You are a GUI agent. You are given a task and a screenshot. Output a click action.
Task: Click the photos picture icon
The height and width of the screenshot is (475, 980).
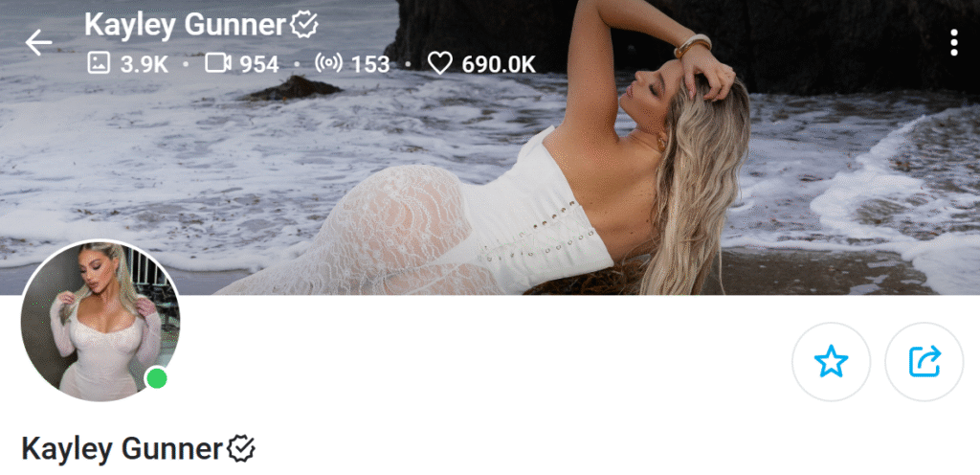click(99, 63)
